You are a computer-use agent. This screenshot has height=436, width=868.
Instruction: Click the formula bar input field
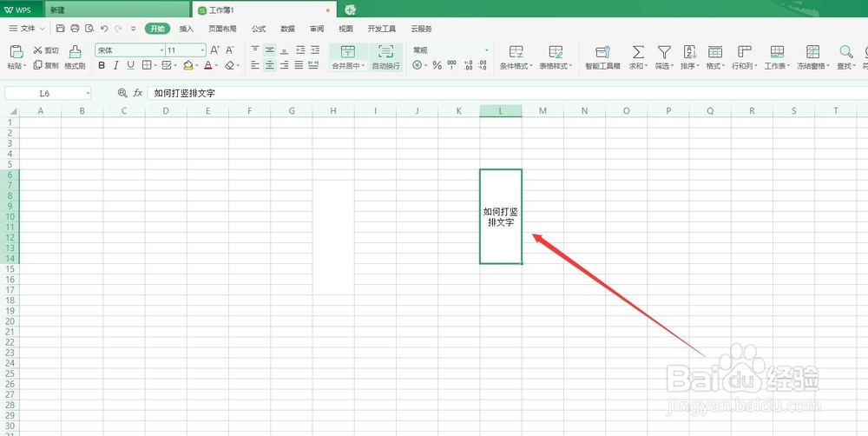coord(507,93)
